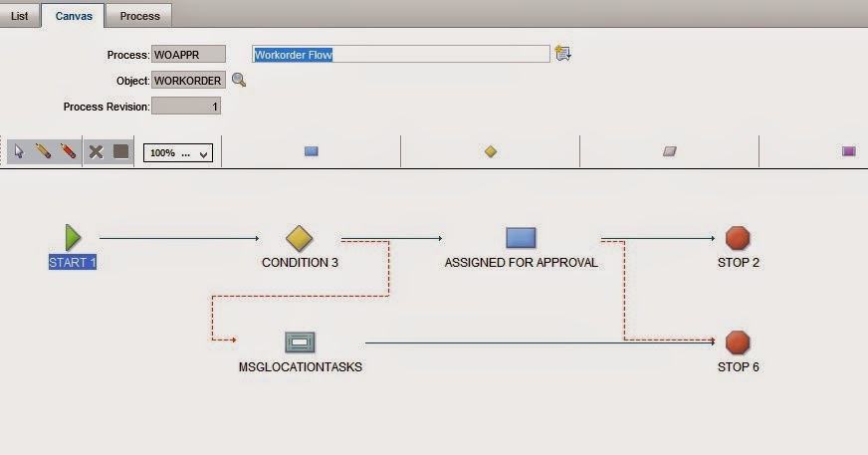This screenshot has width=868, height=455.
Task: Open the Object lookup magnifier icon
Action: 239,80
